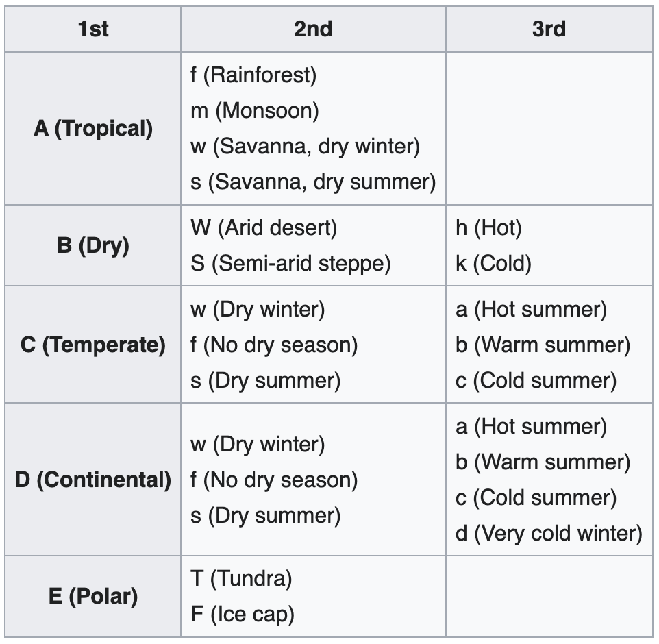Click the 'f (Rainforest)' entry
The width and height of the screenshot is (659, 644).
tap(253, 75)
